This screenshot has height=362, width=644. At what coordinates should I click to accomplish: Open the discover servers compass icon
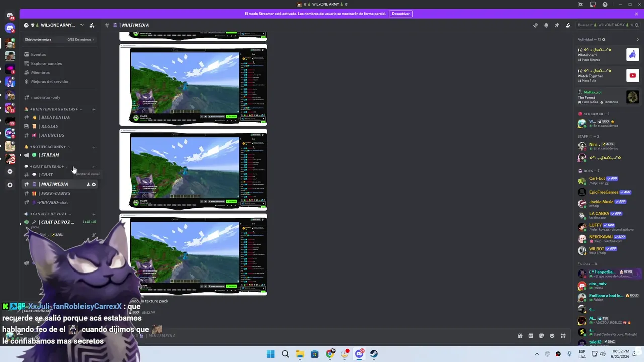10,185
